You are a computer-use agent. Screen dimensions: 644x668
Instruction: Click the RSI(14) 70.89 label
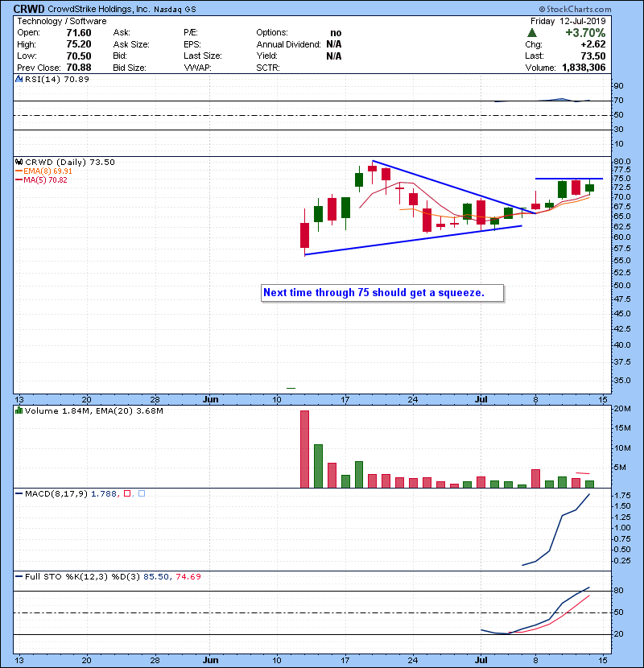coord(56,79)
